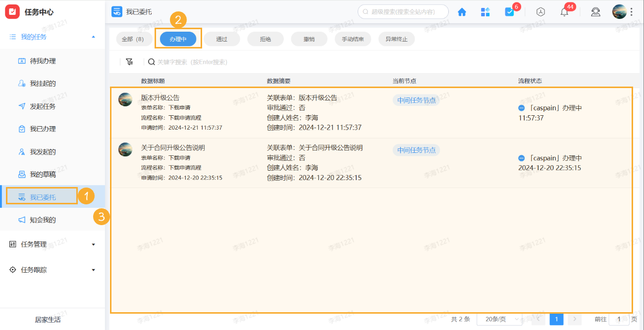Open the customer service headset icon

click(595, 11)
